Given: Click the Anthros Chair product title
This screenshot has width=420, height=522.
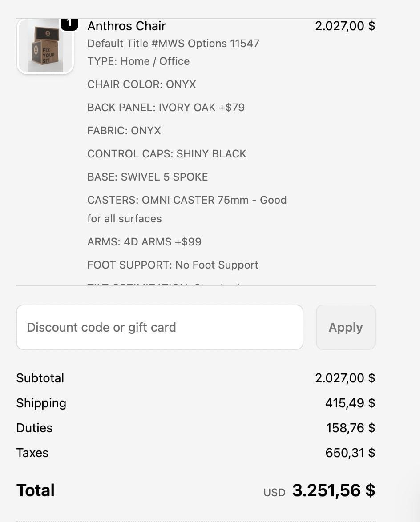Looking at the screenshot, I should point(126,26).
